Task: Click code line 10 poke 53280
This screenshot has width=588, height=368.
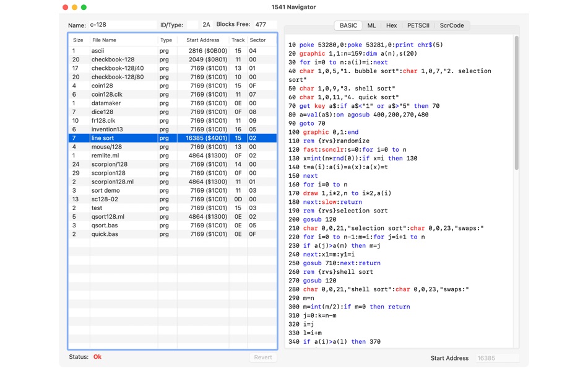Action: (x=366, y=45)
